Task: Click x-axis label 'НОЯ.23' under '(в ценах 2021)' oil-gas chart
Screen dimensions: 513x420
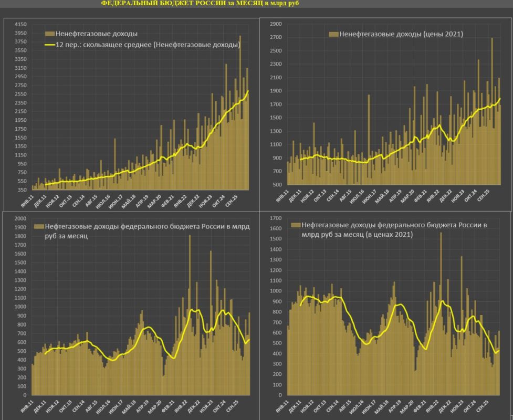Action: pos(457,406)
